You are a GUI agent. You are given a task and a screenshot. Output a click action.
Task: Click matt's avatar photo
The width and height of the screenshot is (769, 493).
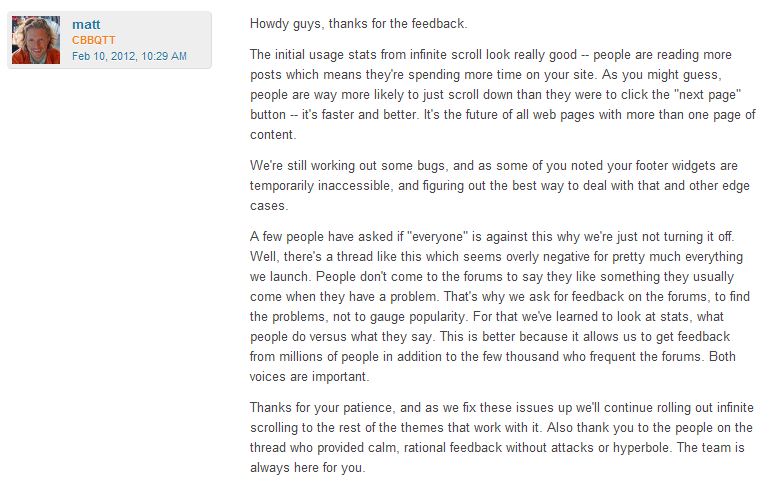(36, 40)
